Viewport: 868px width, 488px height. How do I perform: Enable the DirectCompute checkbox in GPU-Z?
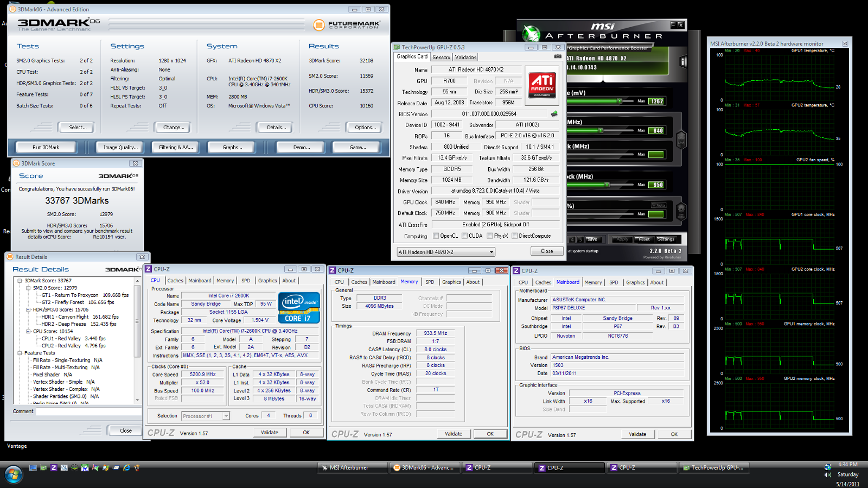pyautogui.click(x=514, y=236)
